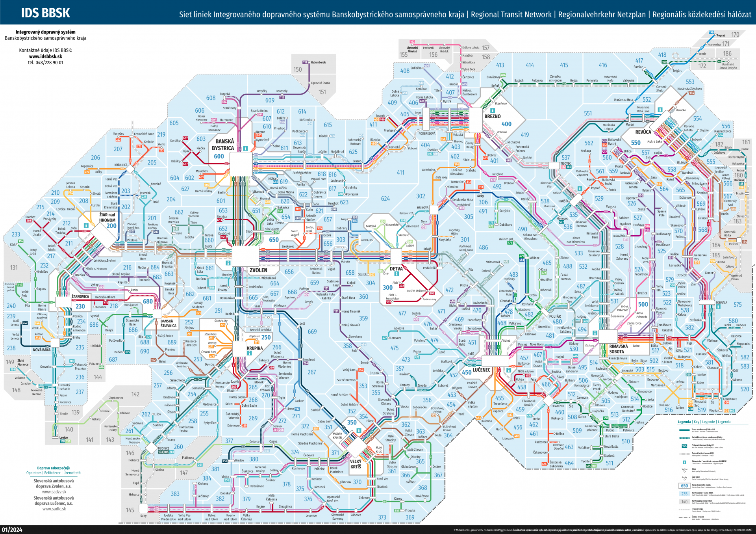Click the Brezno client centre info icon
756x534 pixels.
[x=492, y=110]
